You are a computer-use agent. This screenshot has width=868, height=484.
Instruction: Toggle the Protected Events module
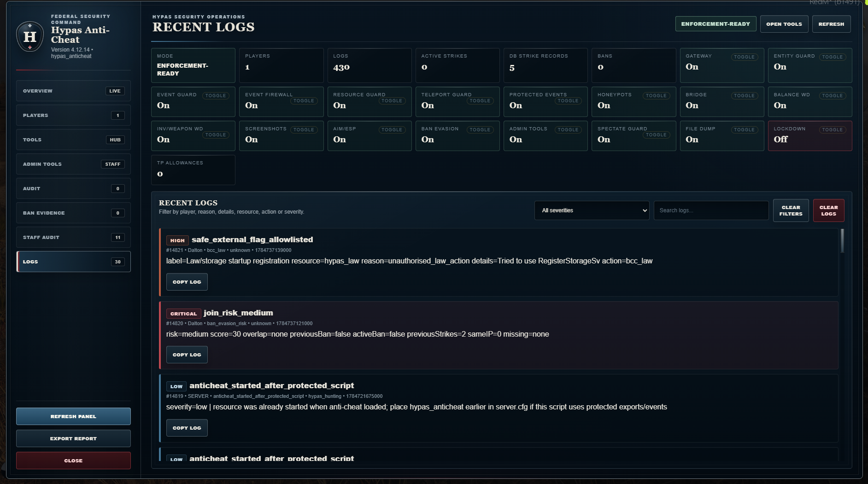(568, 101)
